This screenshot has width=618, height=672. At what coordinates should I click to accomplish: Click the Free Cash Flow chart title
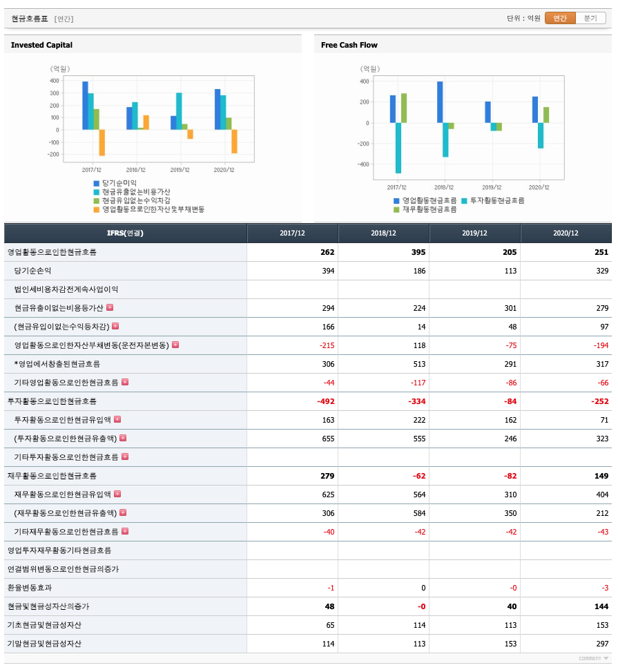tap(349, 45)
